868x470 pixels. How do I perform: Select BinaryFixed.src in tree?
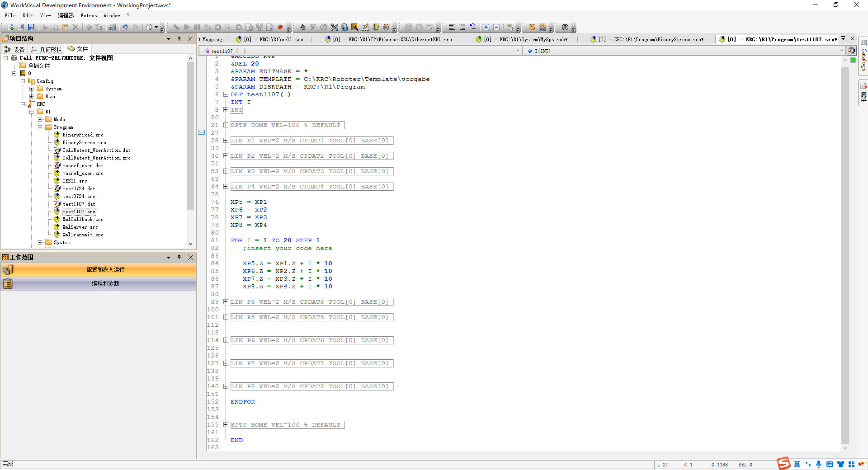(83, 135)
